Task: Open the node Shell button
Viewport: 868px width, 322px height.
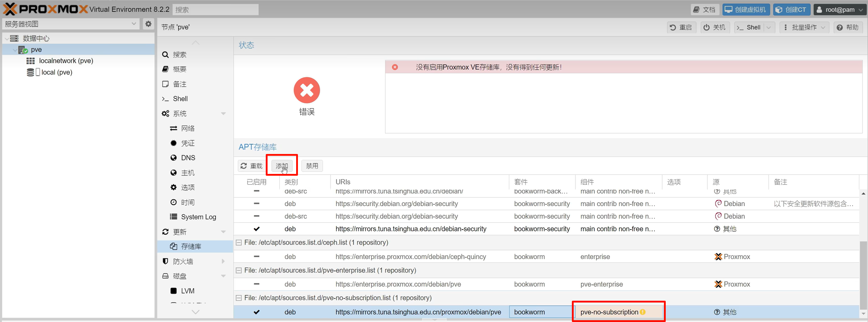Action: point(749,28)
